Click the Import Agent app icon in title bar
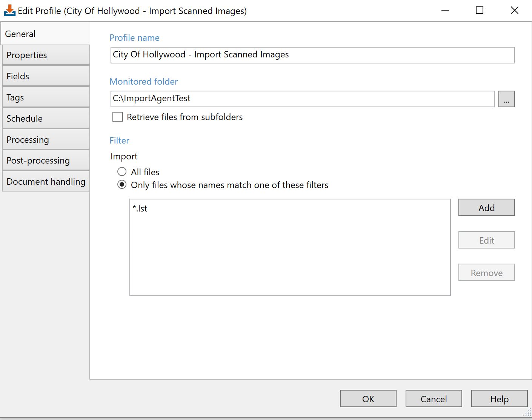Image resolution: width=532 pixels, height=420 pixels. pos(9,11)
